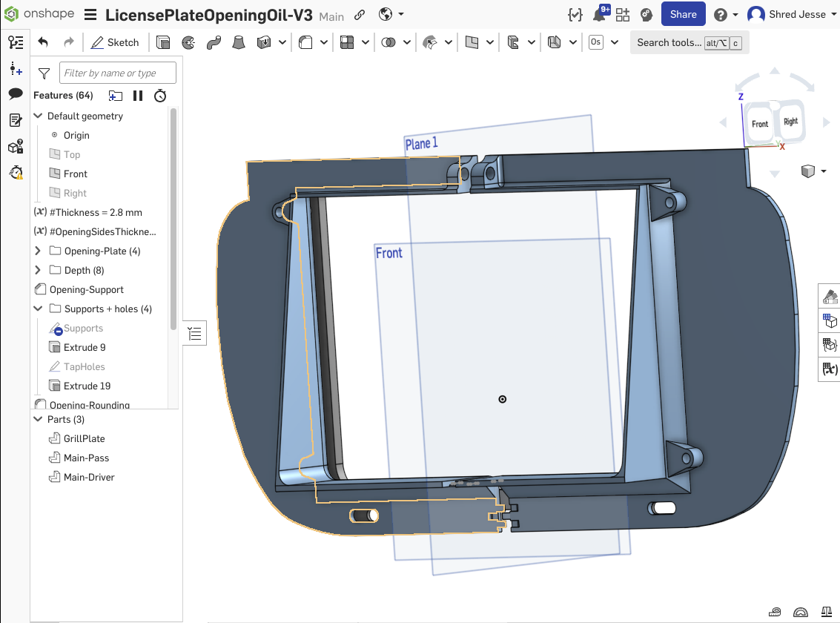Select the Sweep tool
Viewport: 840px width, 623px height.
[214, 43]
